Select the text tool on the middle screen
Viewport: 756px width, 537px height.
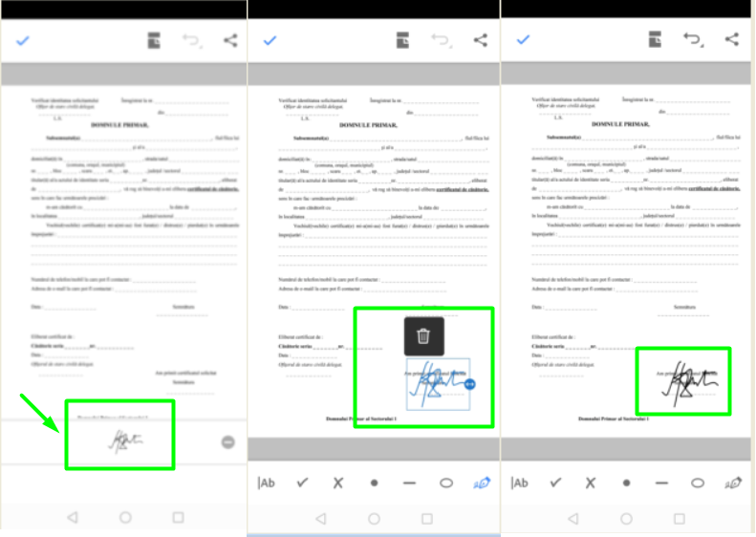point(267,483)
